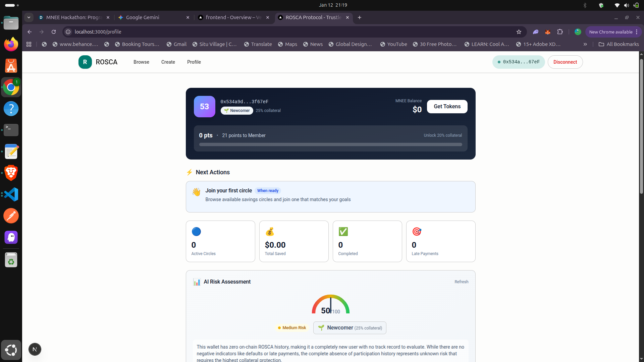Open the Create nav item
The width and height of the screenshot is (644, 362).
tap(168, 62)
